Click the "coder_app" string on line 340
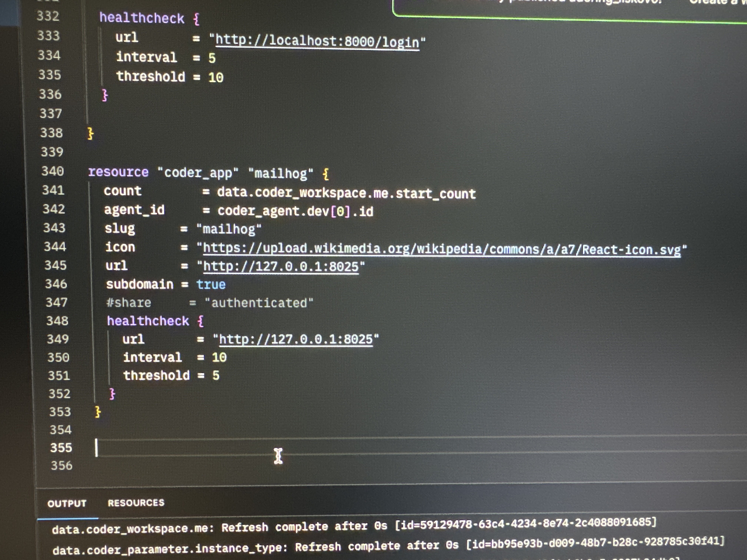 tap(198, 173)
